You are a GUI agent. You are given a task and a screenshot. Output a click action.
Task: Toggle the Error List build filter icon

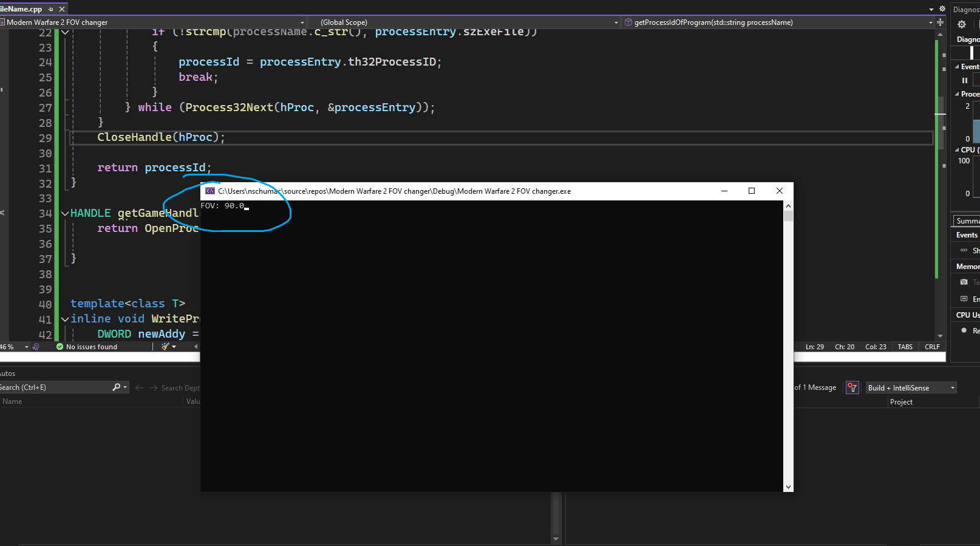852,387
